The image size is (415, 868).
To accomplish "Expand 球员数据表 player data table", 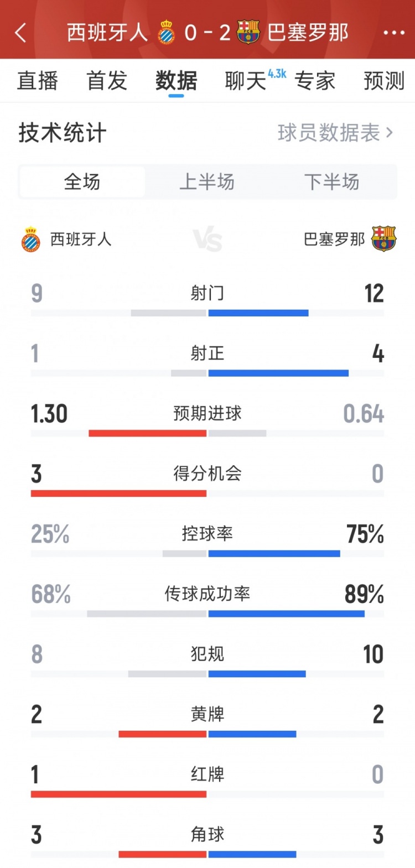I will 335,133.
